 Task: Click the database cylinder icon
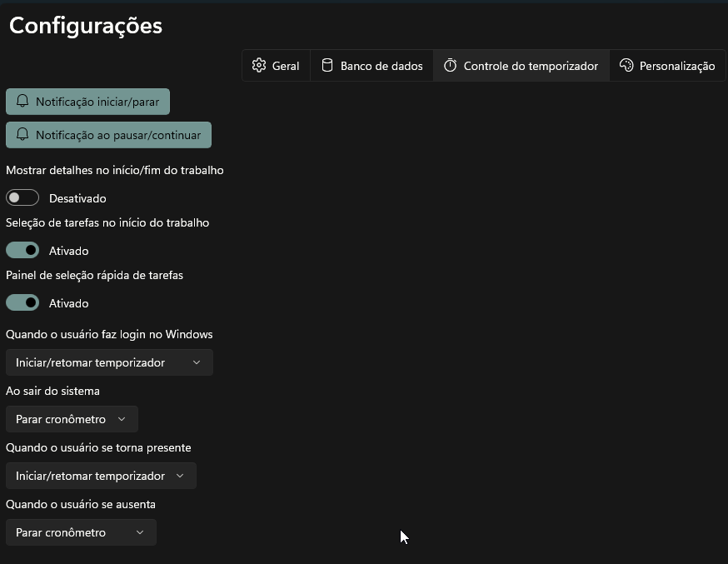[327, 66]
